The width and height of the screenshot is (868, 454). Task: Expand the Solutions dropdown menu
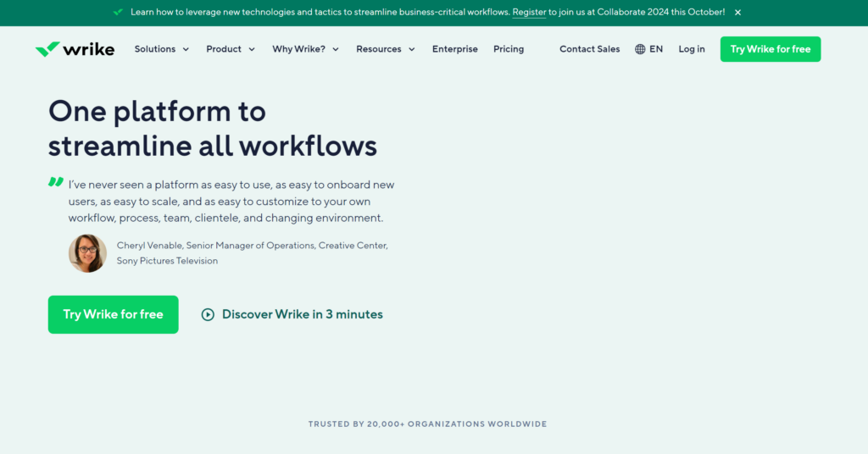click(162, 49)
